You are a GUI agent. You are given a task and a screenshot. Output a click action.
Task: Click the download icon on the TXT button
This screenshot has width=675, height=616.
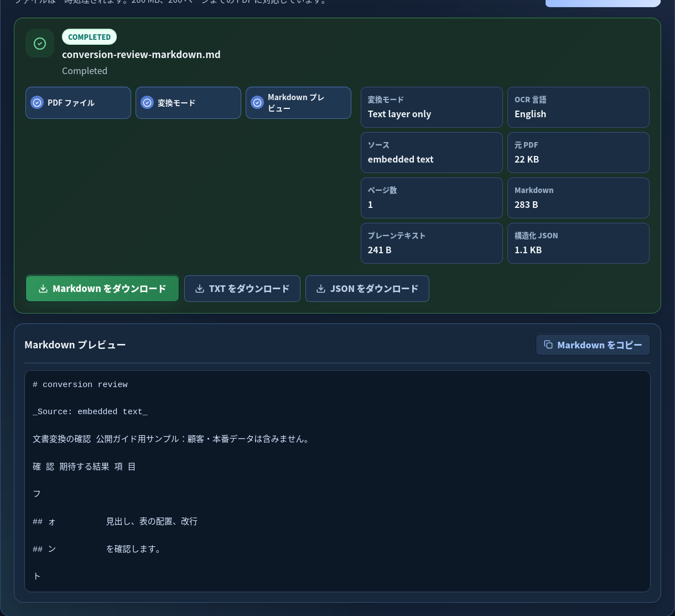[200, 289]
